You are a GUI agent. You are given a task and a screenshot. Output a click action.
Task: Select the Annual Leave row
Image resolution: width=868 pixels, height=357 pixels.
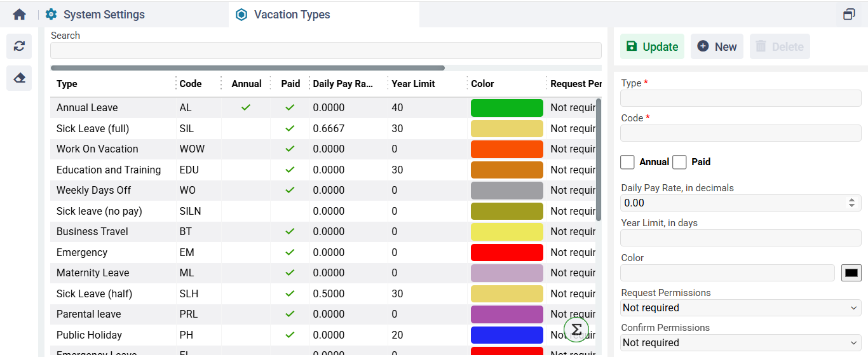click(323, 107)
